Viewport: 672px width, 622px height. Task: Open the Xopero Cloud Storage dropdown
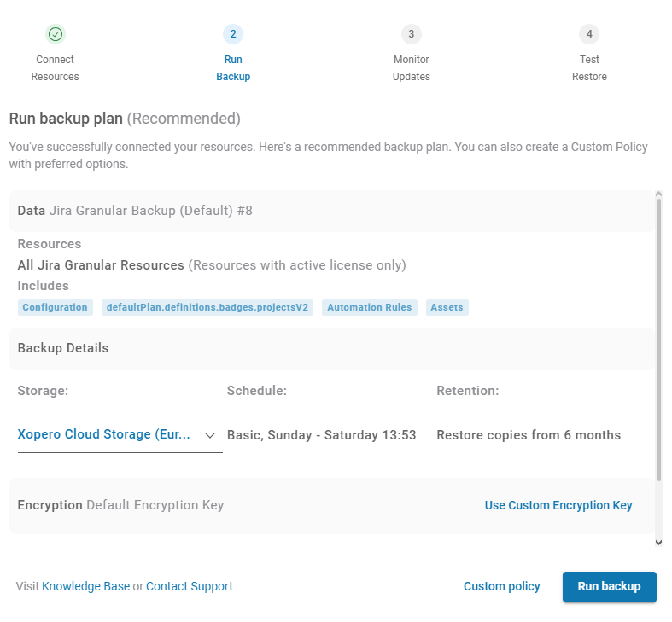point(105,435)
